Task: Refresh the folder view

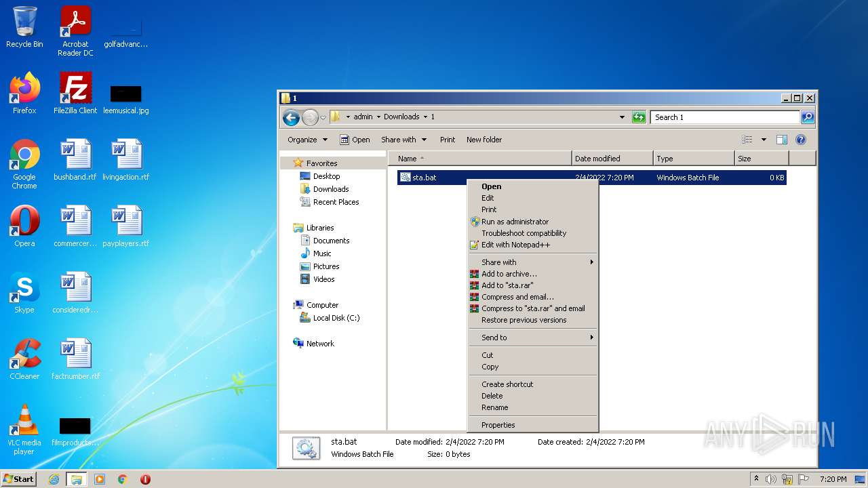Action: pyautogui.click(x=639, y=117)
